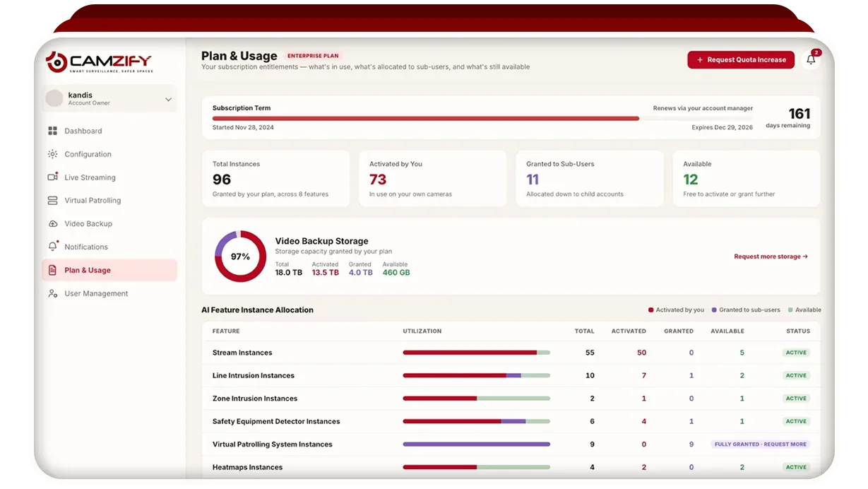The height and width of the screenshot is (489, 868).
Task: Open Live Streaming section
Action: point(109,177)
